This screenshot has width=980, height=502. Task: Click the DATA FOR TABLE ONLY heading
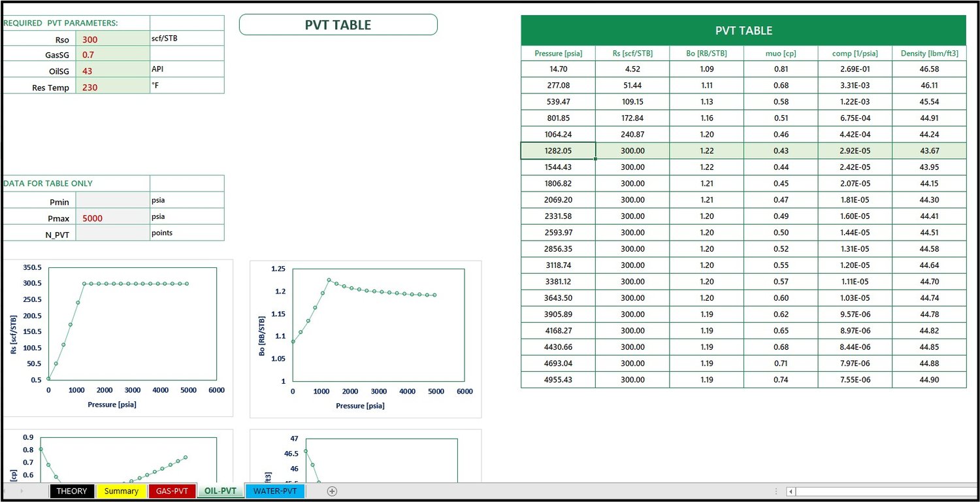[76, 184]
